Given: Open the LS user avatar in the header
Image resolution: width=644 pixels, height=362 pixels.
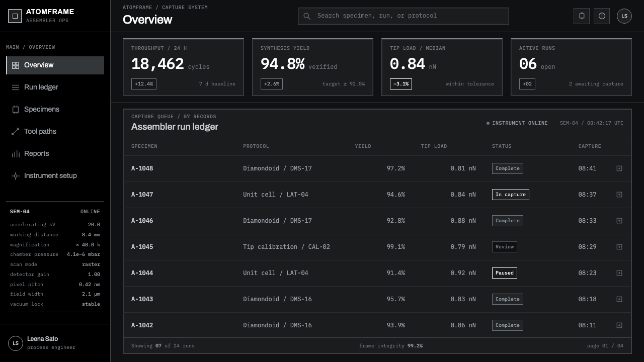Looking at the screenshot, I should pos(624,16).
